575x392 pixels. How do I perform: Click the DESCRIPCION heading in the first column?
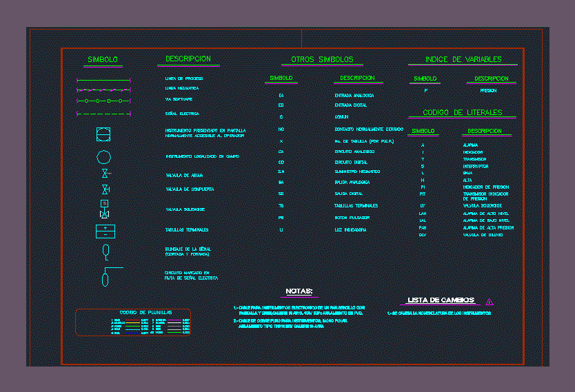[188, 59]
